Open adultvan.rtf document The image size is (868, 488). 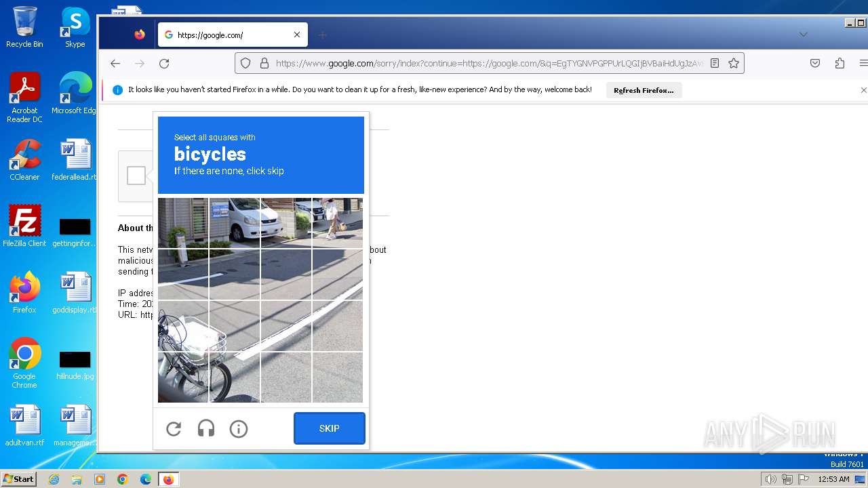pos(24,426)
